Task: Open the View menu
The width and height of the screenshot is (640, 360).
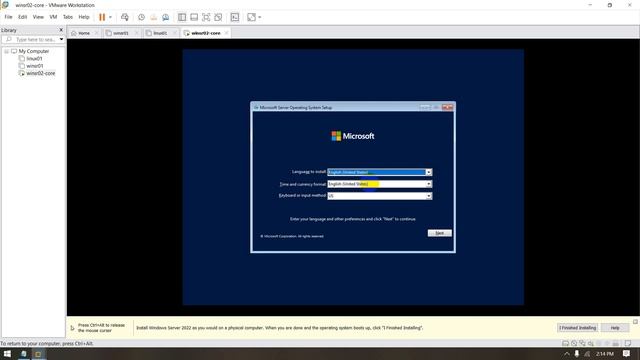Action: pyautogui.click(x=38, y=17)
